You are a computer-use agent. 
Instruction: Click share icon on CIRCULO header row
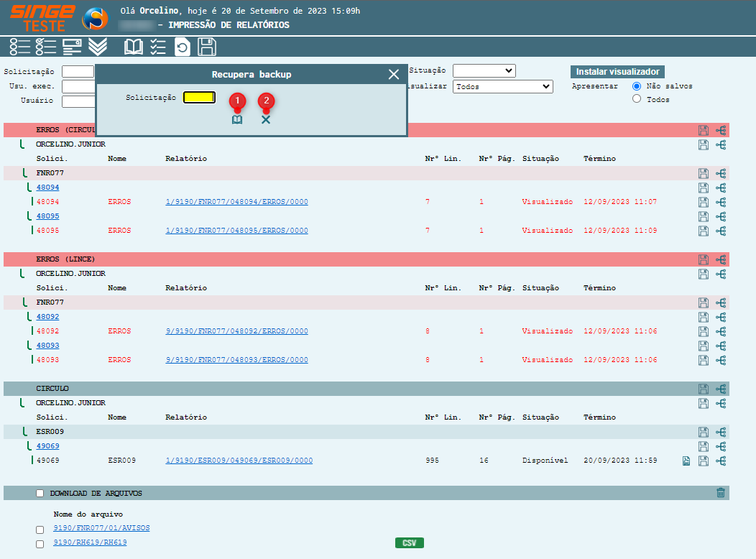click(721, 389)
